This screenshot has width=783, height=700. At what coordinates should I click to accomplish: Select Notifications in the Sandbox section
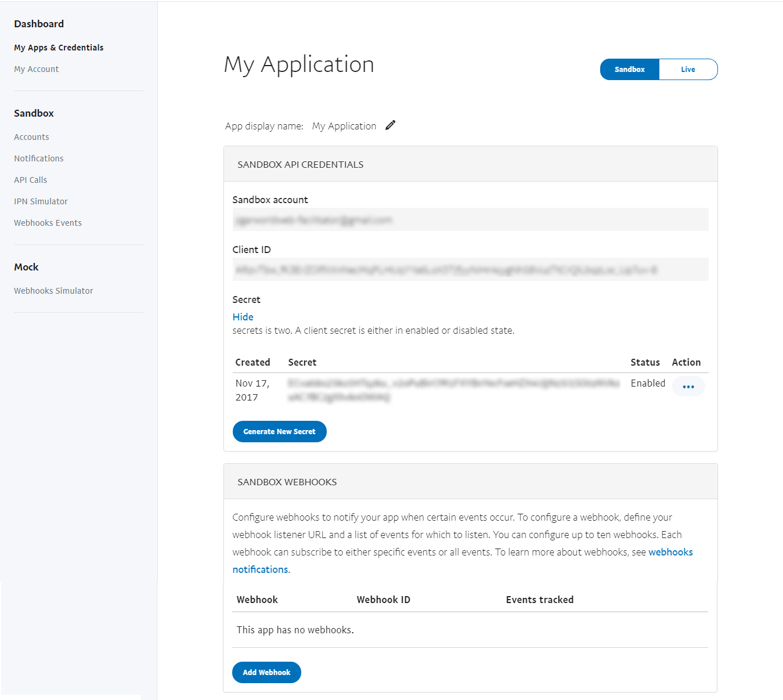(39, 158)
